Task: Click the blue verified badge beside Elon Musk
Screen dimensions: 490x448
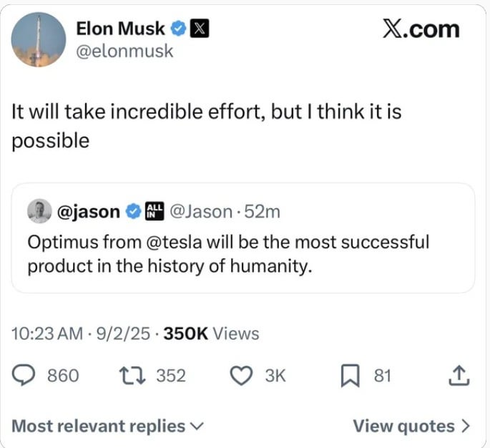Action: coord(178,29)
